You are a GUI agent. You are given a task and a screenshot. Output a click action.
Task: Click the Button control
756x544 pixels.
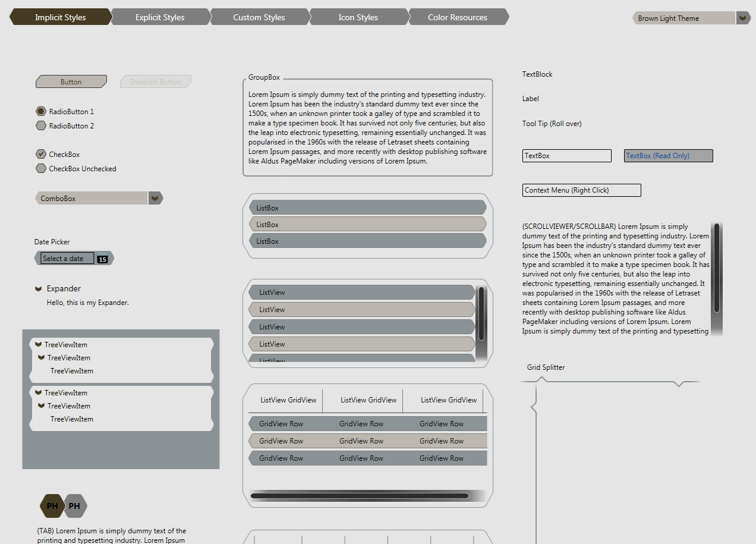tap(71, 81)
